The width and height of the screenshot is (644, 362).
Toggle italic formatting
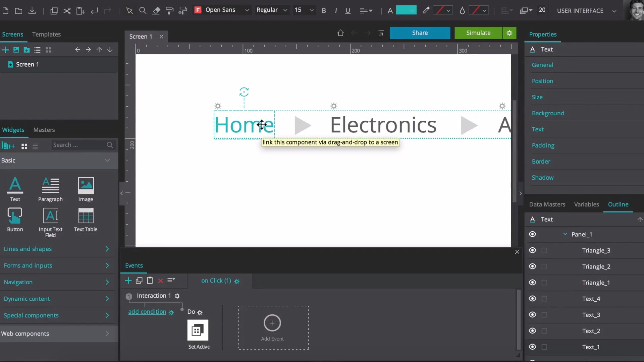click(x=336, y=11)
